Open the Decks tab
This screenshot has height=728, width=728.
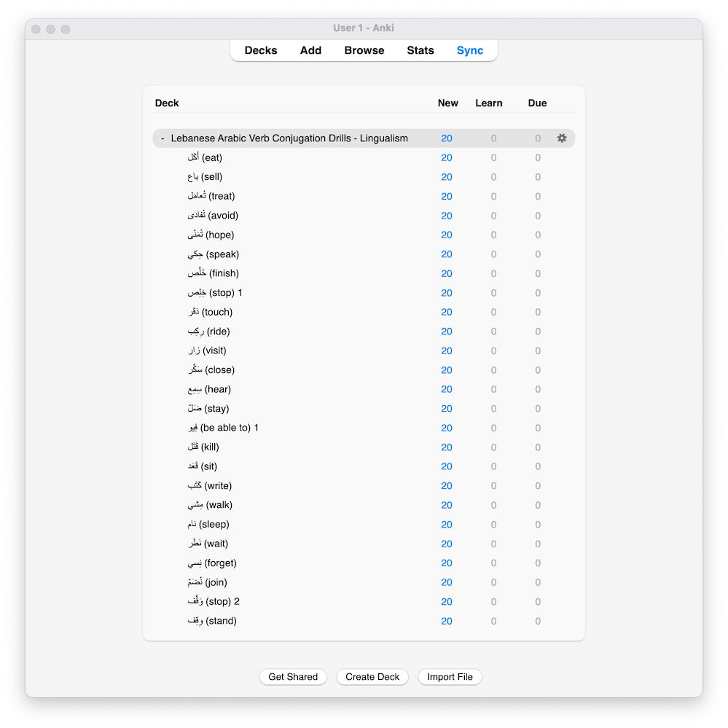[x=261, y=50]
